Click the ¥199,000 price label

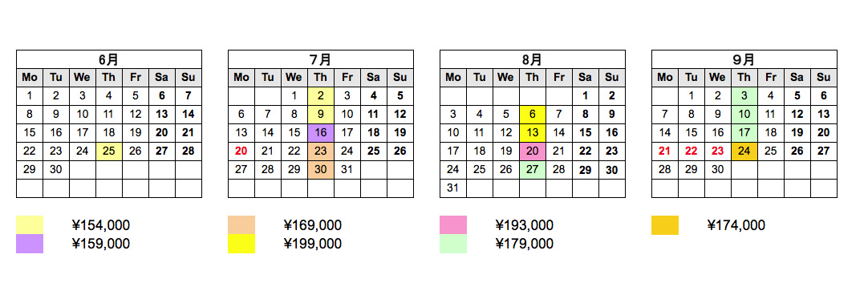pyautogui.click(x=313, y=244)
